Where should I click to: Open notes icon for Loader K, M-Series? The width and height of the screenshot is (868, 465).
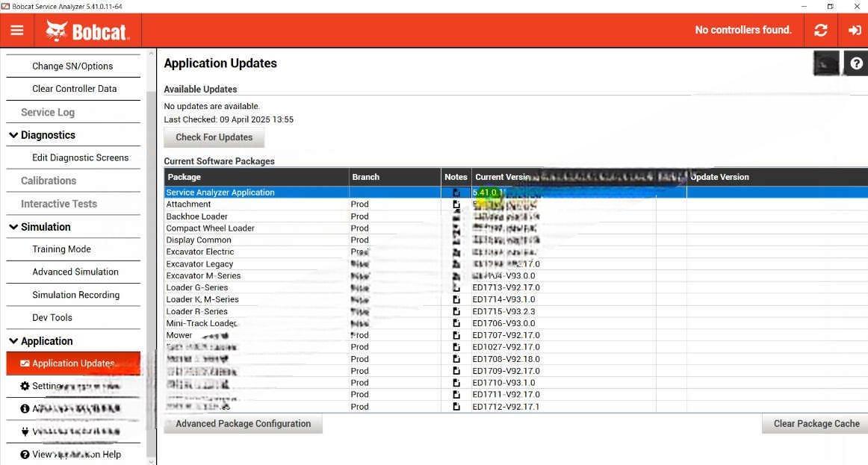(x=456, y=300)
